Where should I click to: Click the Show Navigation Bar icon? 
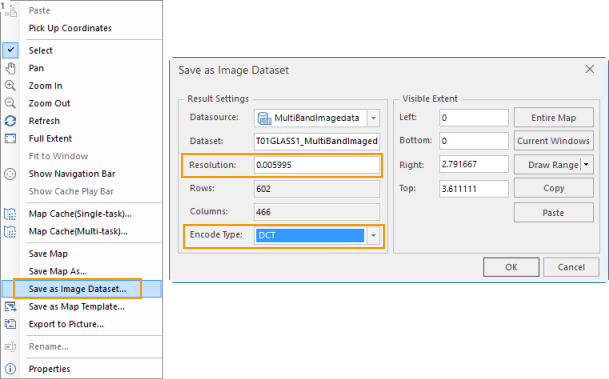click(x=10, y=174)
